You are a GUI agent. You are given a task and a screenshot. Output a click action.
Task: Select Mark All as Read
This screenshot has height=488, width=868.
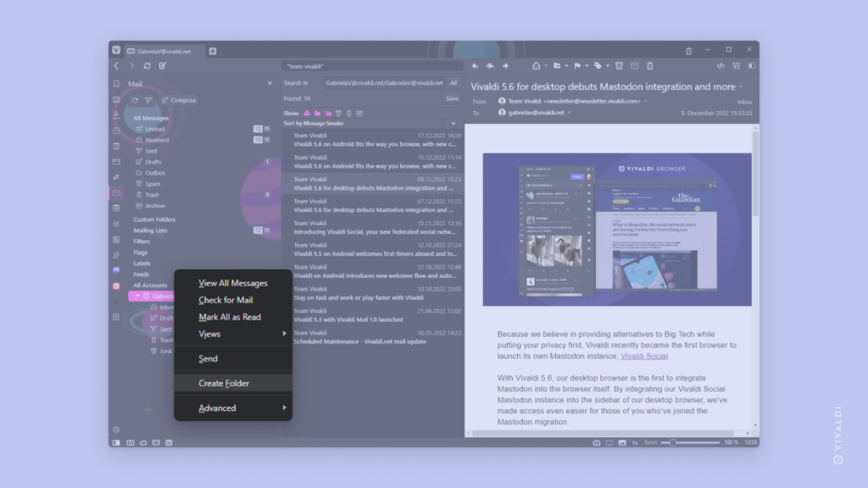(x=233, y=317)
